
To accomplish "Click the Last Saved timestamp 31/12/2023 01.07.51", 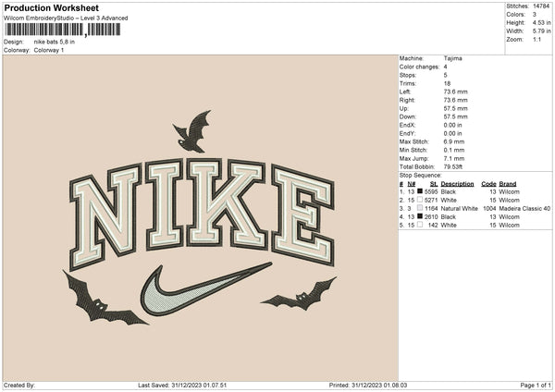I will pyautogui.click(x=199, y=386).
